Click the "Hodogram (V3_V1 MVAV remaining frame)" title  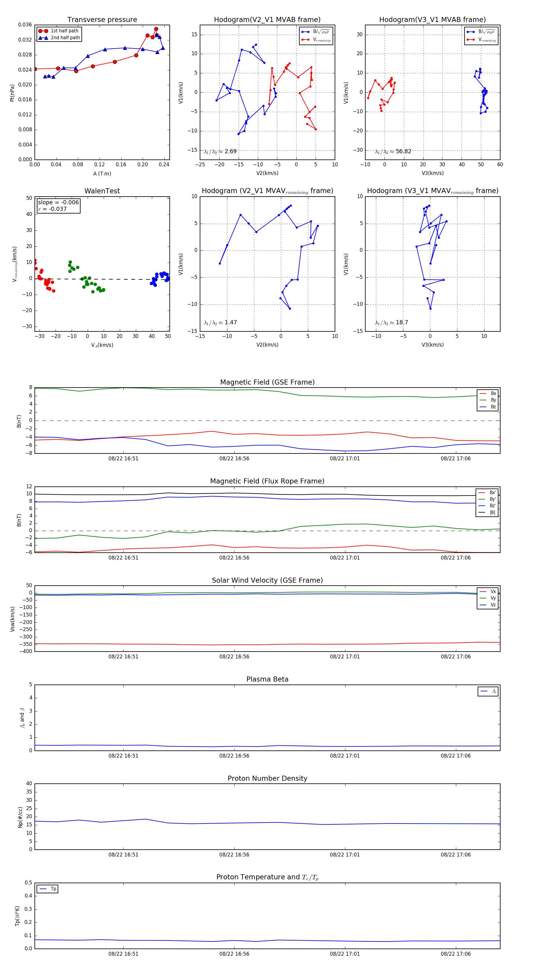[x=432, y=191]
